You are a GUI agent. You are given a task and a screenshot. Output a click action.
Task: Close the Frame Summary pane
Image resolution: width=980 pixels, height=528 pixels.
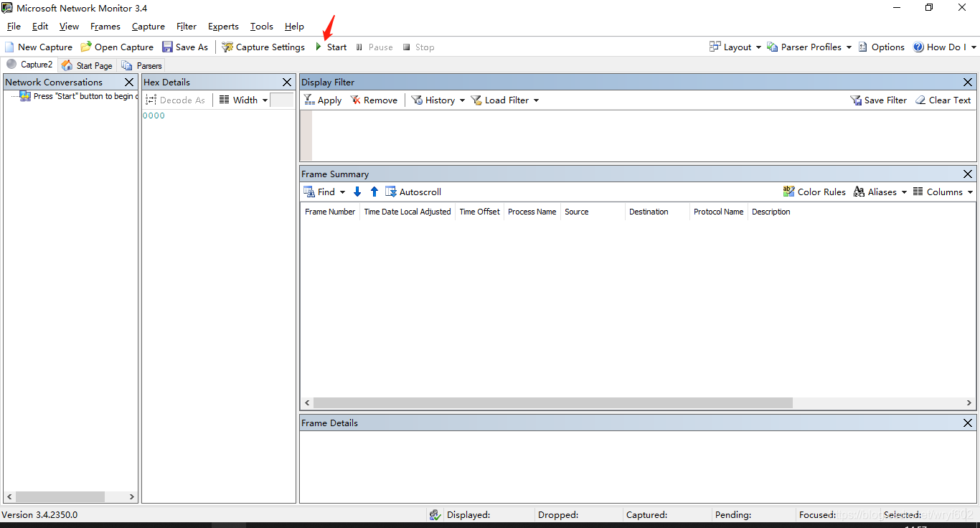pos(968,174)
